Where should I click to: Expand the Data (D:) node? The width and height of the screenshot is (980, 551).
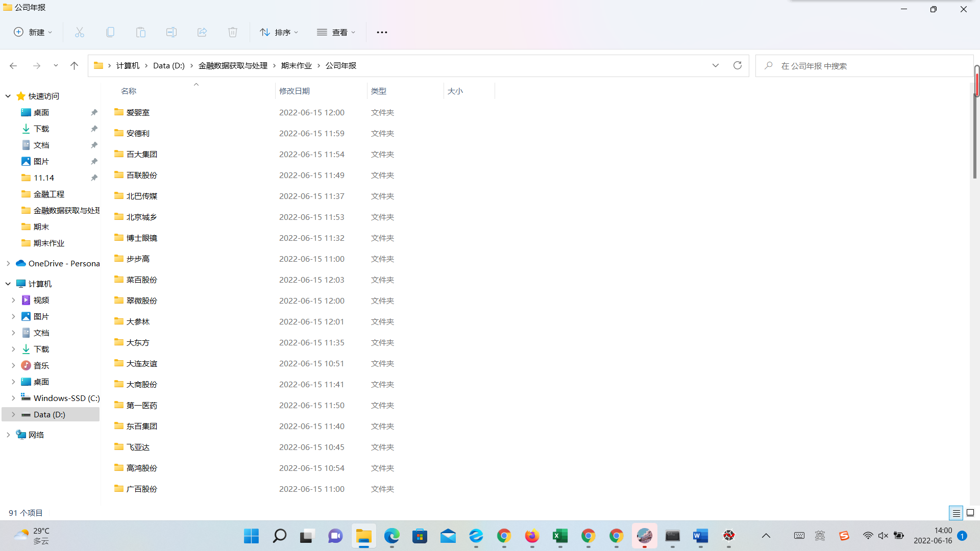13,414
